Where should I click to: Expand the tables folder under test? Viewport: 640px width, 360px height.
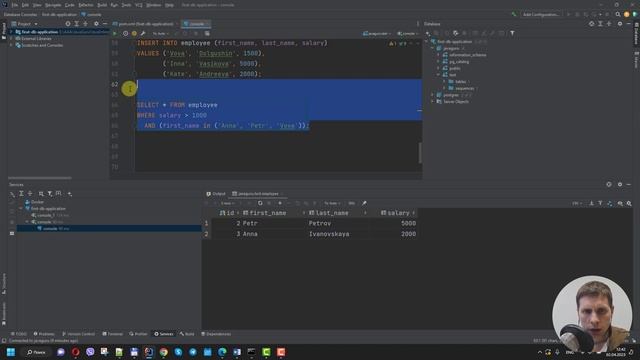[x=444, y=82]
